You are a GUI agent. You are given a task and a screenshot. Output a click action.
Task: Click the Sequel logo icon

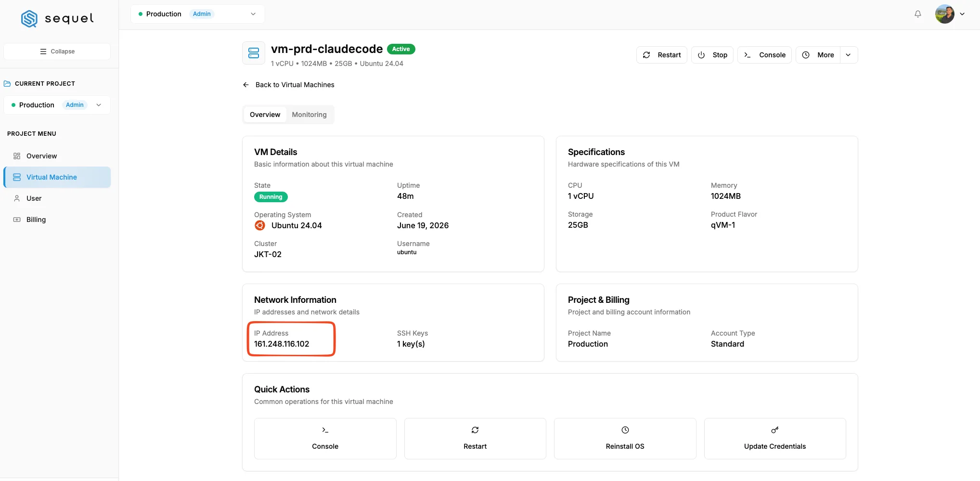click(x=29, y=19)
